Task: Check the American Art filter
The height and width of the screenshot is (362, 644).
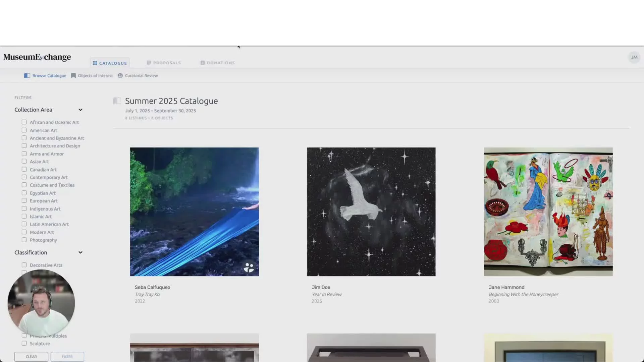Action: click(x=24, y=130)
